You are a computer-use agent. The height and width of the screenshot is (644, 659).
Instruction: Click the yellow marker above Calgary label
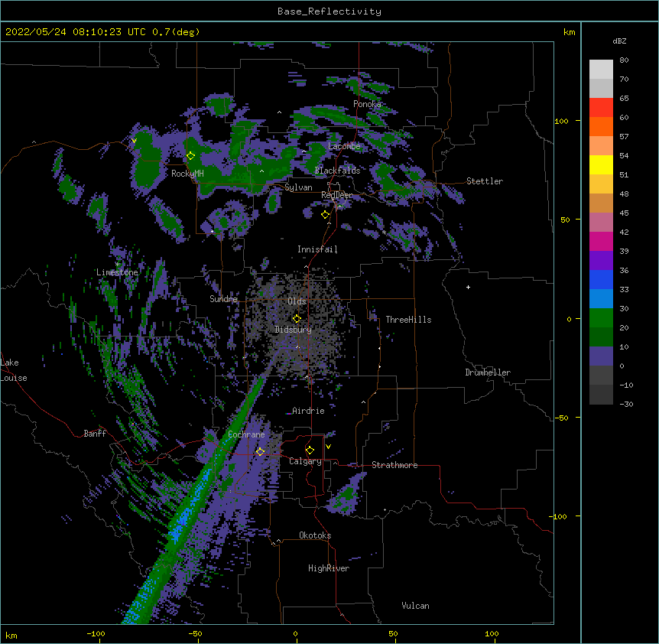pyautogui.click(x=310, y=450)
